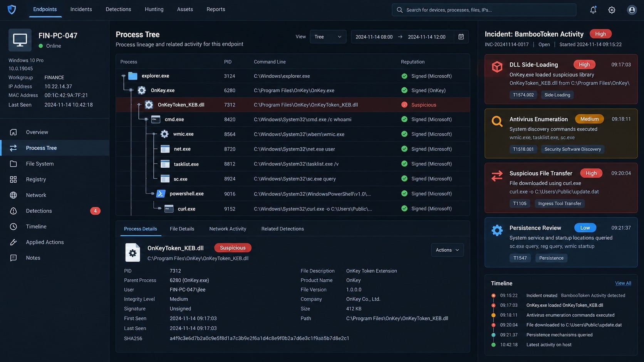Click the wmic.exe gear icon

[164, 134]
